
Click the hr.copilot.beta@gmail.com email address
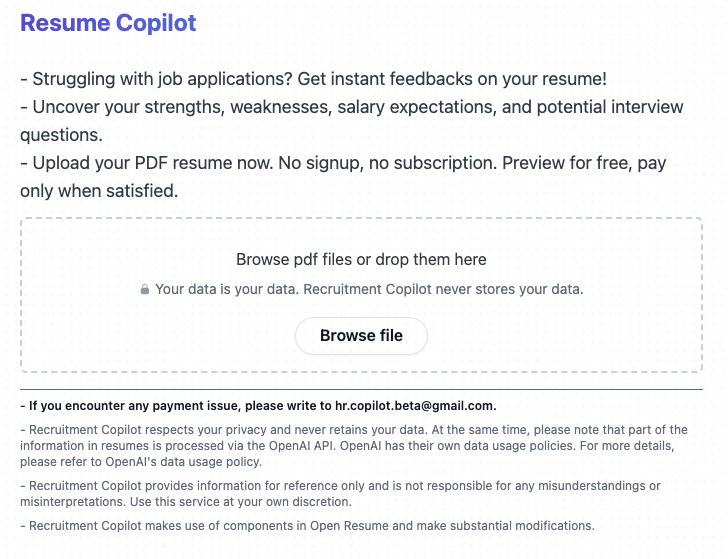tap(414, 406)
